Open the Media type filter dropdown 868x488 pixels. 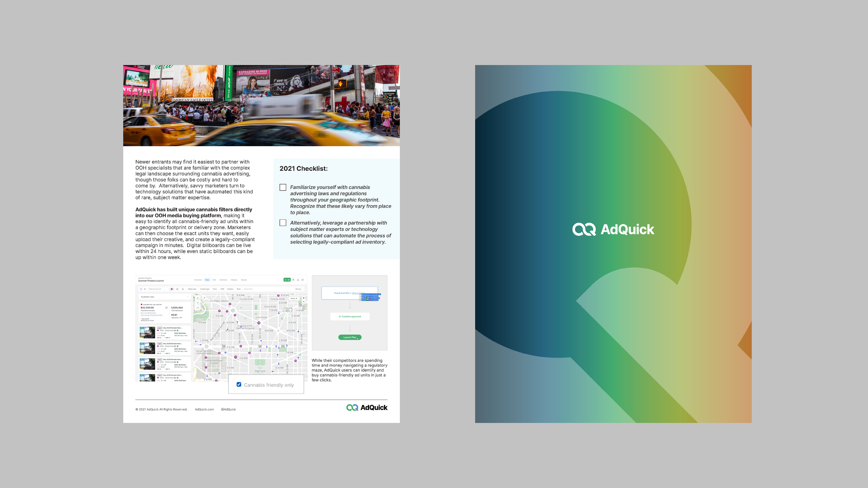coord(192,289)
